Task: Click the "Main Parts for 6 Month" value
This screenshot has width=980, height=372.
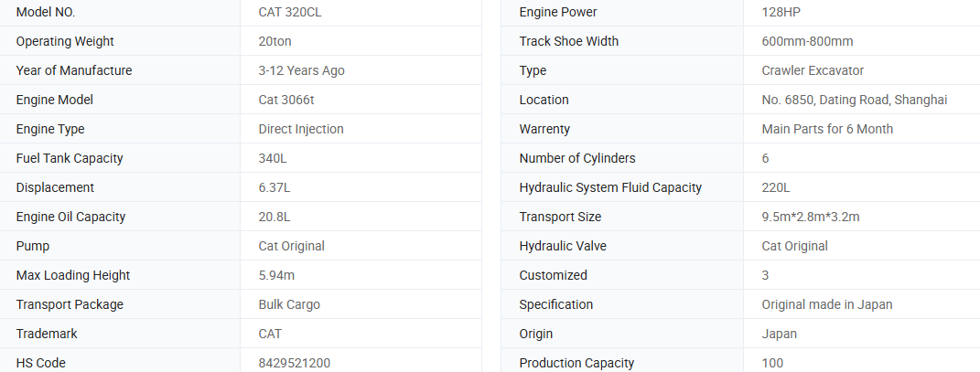Action: [827, 129]
